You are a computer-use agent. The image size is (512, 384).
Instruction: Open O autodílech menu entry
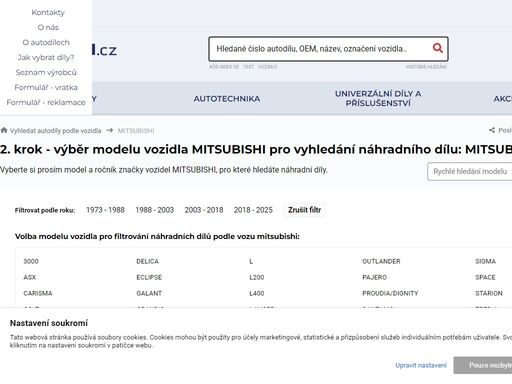[46, 42]
